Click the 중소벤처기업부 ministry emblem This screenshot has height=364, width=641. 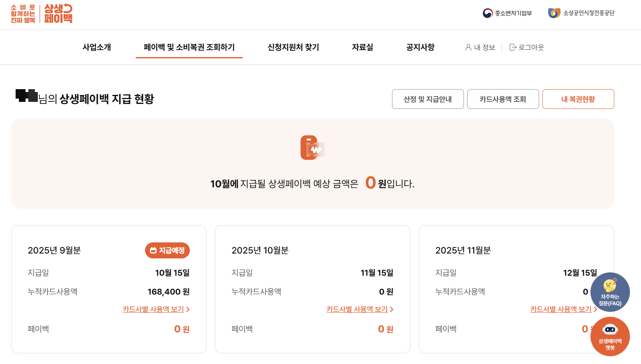(487, 13)
